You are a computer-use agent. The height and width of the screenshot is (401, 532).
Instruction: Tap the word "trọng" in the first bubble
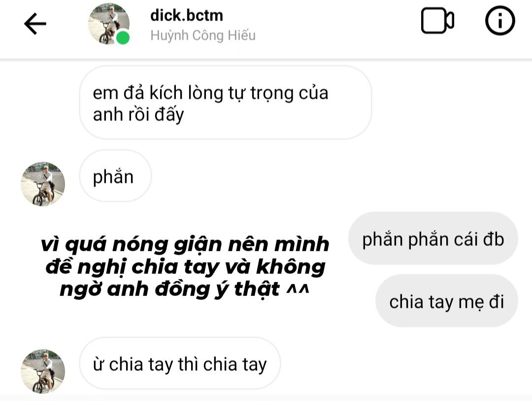pyautogui.click(x=272, y=93)
